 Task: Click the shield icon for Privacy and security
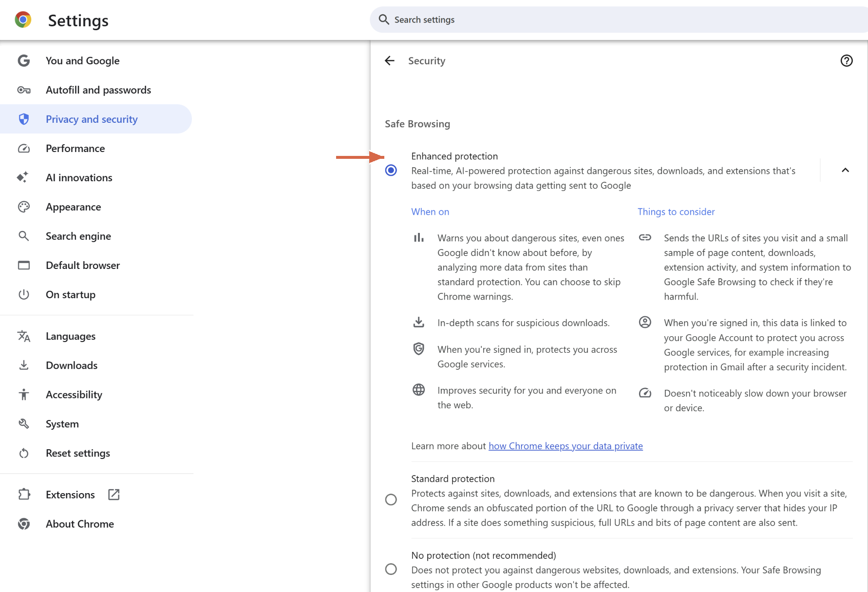pos(23,119)
